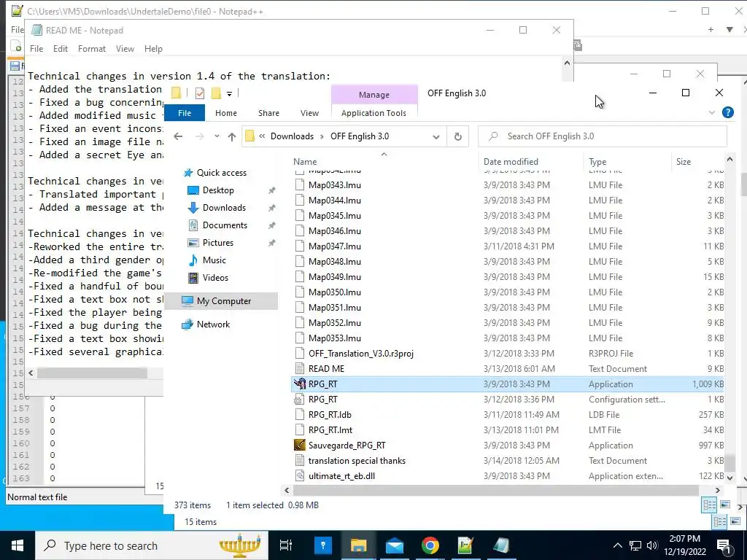Open Documents in navigation pane
This screenshot has width=747, height=560.
225,225
